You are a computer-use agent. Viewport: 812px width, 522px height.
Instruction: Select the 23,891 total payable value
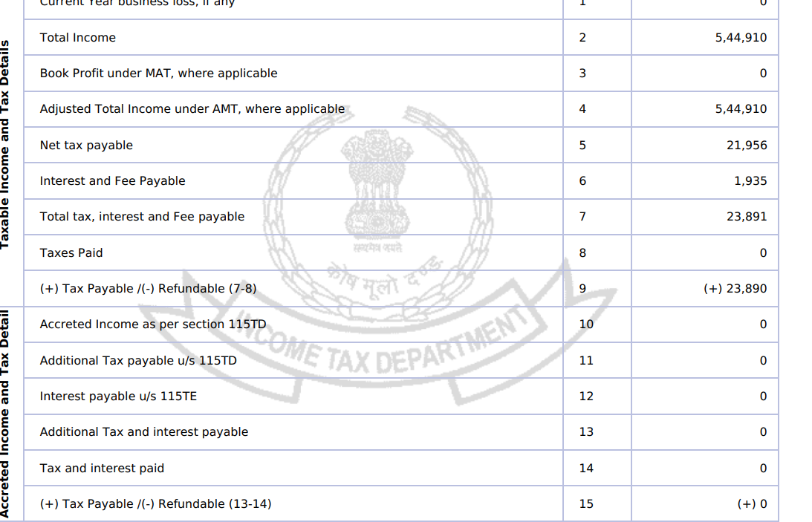747,217
